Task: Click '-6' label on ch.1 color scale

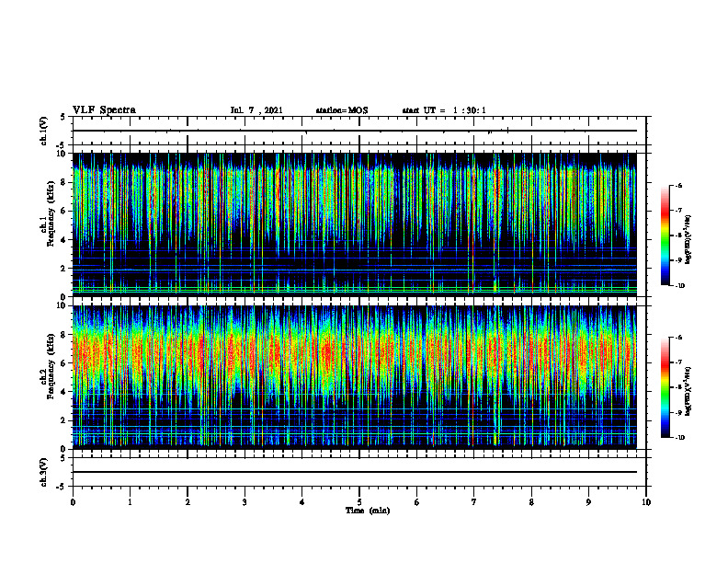Action: point(679,185)
